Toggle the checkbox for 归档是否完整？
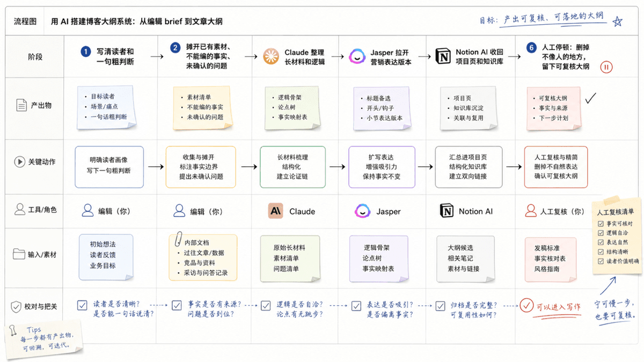The width and height of the screenshot is (644, 362). (441, 306)
